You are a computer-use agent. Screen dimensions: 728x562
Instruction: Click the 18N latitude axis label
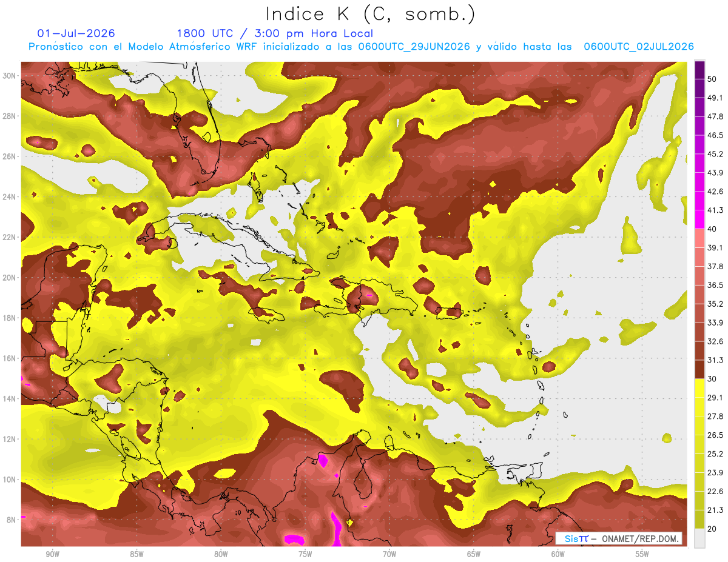10,318
